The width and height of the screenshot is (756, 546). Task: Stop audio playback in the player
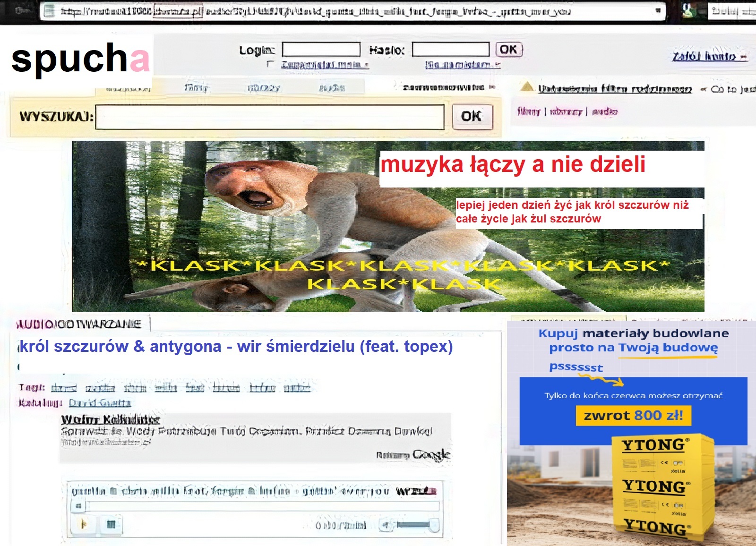[x=111, y=524]
